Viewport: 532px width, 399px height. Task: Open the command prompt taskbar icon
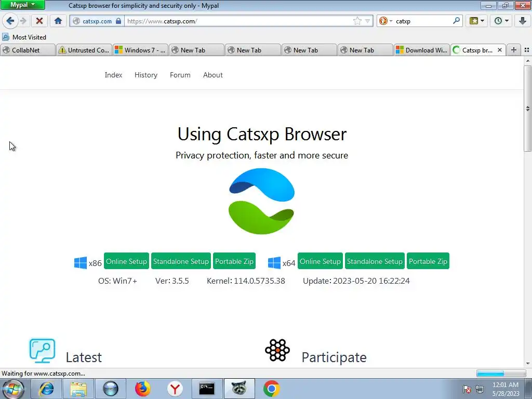[x=207, y=389]
